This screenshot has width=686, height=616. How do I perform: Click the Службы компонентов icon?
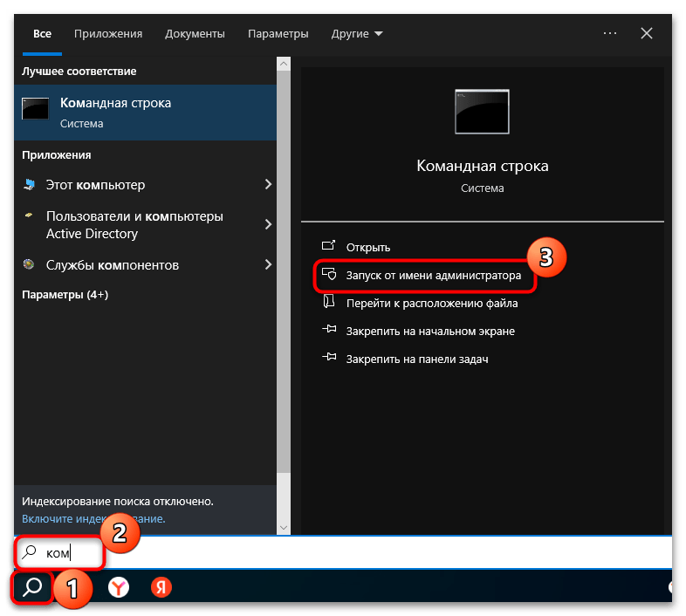(x=30, y=265)
